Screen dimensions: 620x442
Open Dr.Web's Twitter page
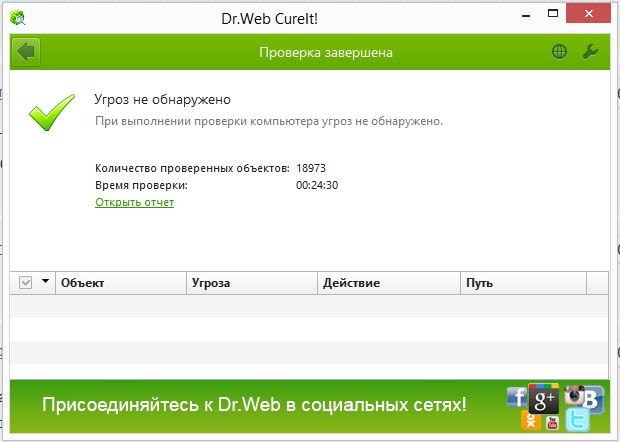(577, 420)
